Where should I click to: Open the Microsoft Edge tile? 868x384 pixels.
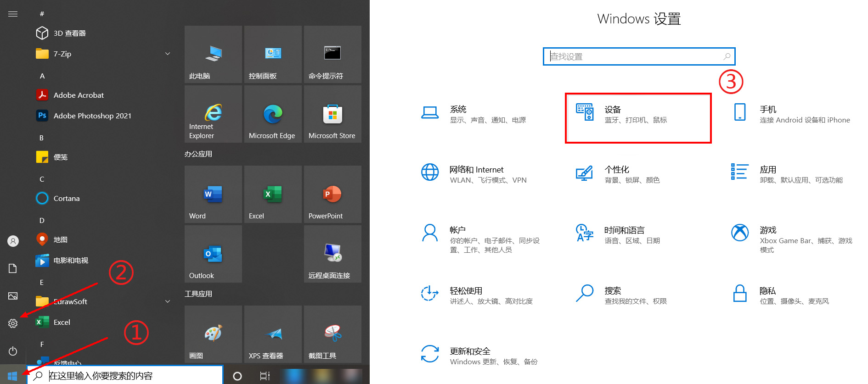tap(273, 114)
